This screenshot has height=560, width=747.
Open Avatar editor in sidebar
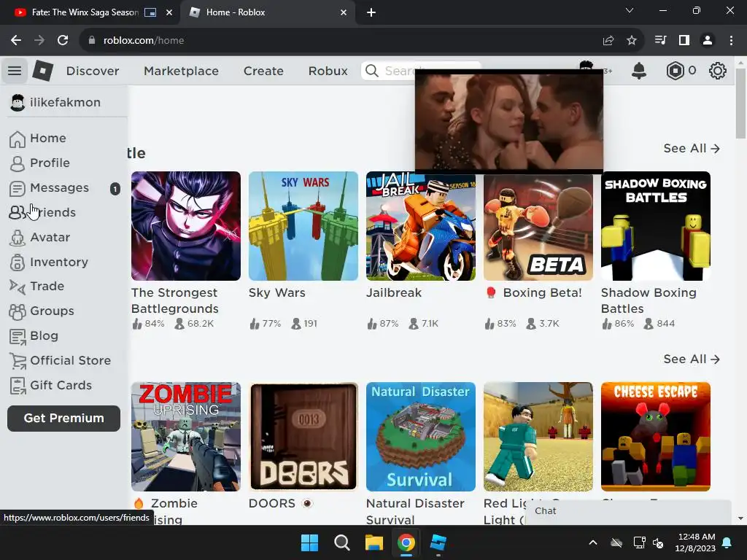[x=39, y=237]
